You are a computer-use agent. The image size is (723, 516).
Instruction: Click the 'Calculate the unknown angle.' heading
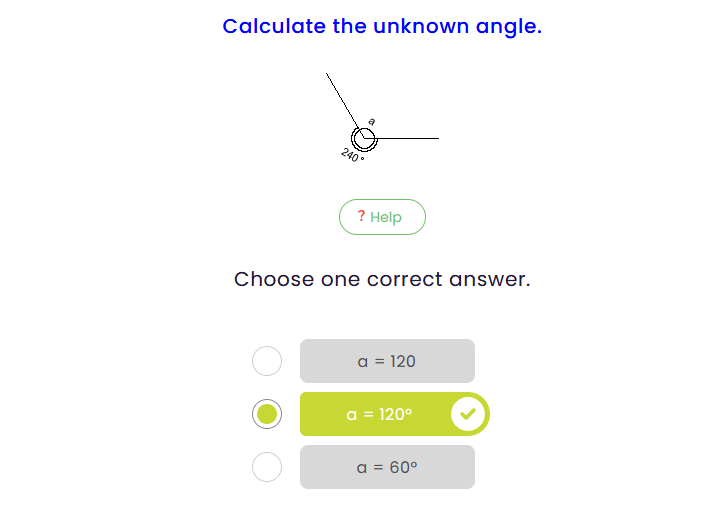382,26
